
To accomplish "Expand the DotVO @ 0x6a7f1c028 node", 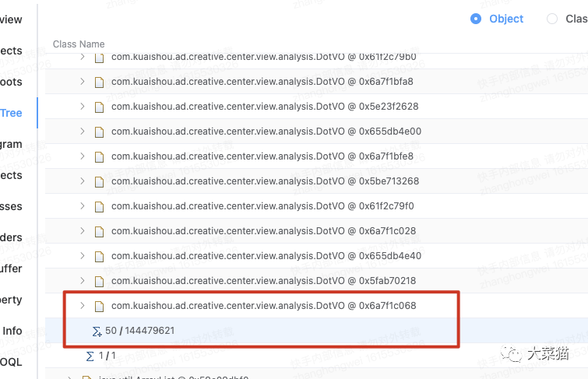I will (x=82, y=230).
